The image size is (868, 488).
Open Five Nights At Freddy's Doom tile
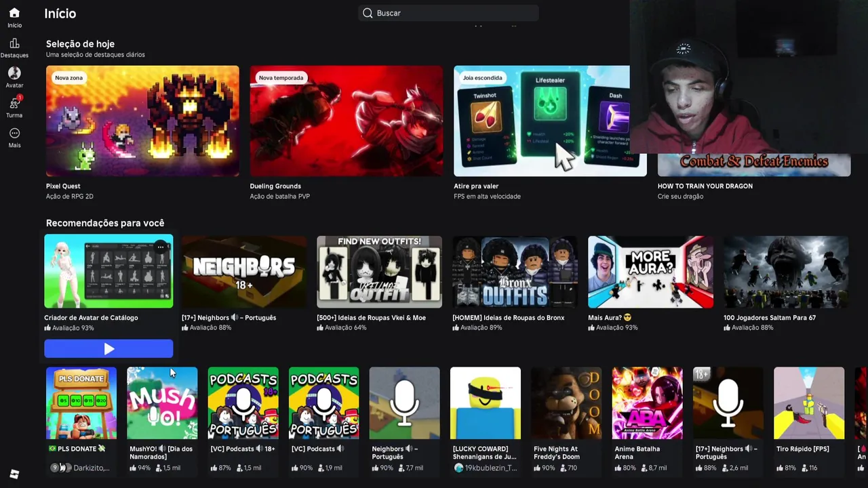566,403
